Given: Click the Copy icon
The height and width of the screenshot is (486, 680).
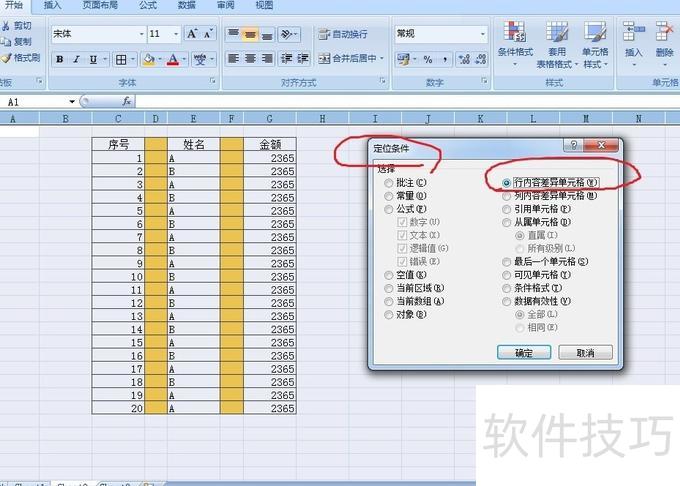Looking at the screenshot, I should click(x=6, y=42).
